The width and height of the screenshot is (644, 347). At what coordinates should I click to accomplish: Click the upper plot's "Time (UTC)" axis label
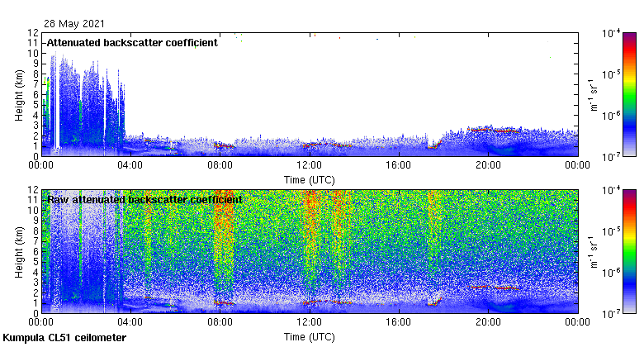[x=310, y=180]
